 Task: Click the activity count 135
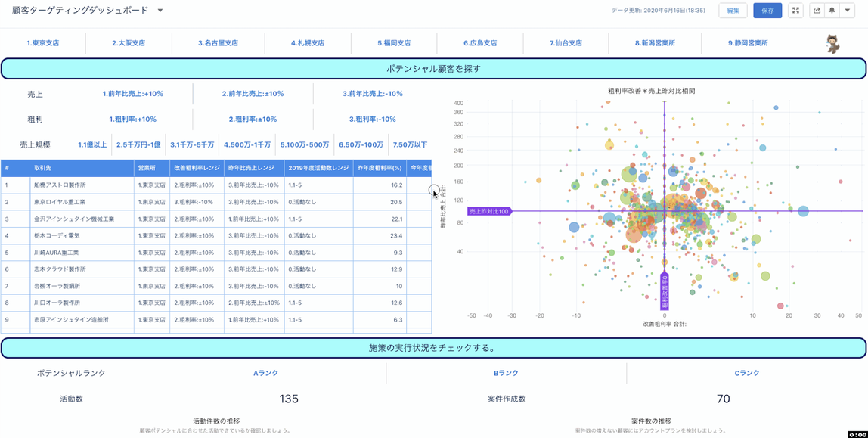pyautogui.click(x=288, y=399)
